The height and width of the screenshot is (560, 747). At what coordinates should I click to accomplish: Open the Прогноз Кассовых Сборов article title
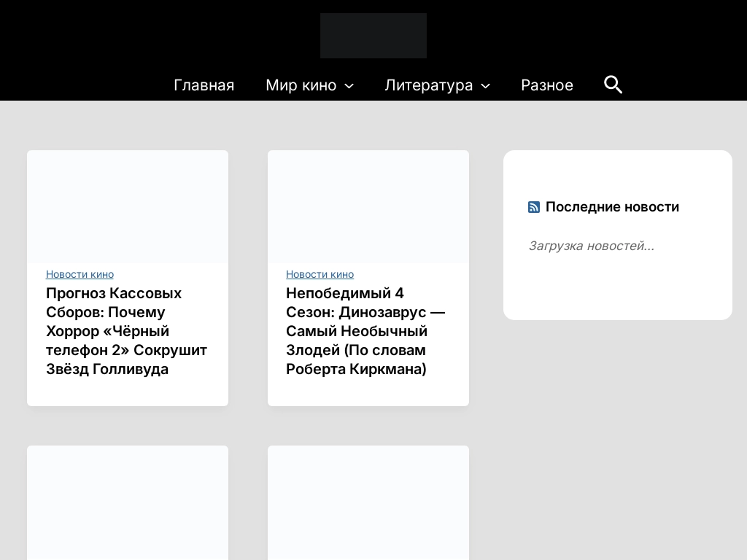click(126, 331)
